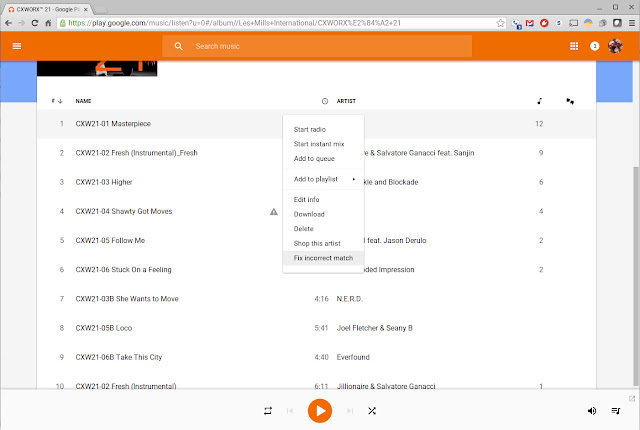This screenshot has width=640, height=430.
Task: Select track CXW21-05B Loco
Action: coord(104,328)
